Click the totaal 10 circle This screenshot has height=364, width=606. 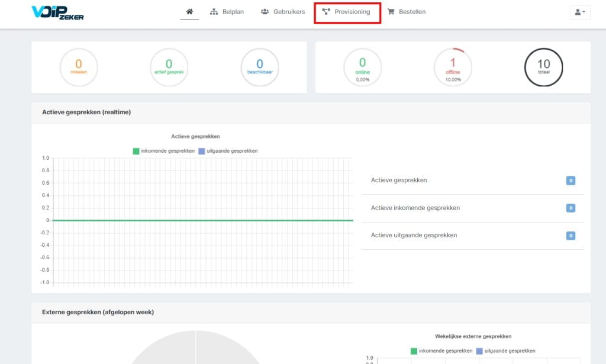[x=543, y=67]
